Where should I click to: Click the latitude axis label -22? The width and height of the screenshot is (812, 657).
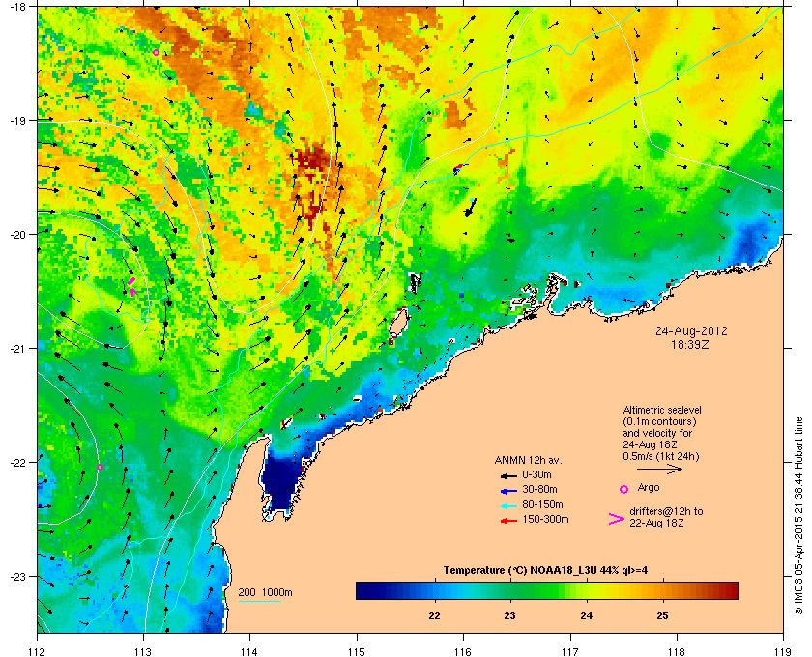coord(17,462)
